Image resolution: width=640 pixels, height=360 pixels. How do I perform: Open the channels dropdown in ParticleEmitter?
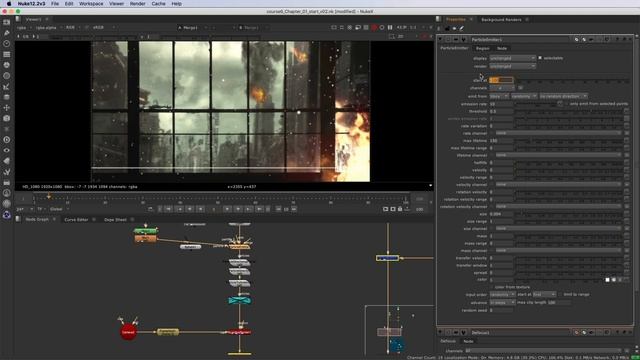502,88
